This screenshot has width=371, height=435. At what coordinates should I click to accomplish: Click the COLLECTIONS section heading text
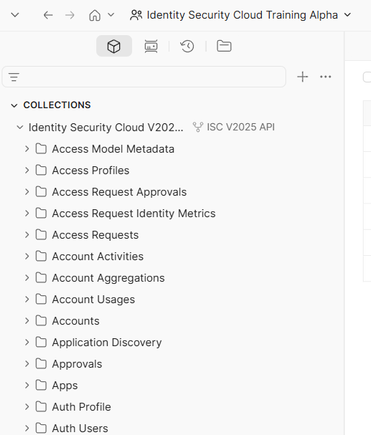57,105
